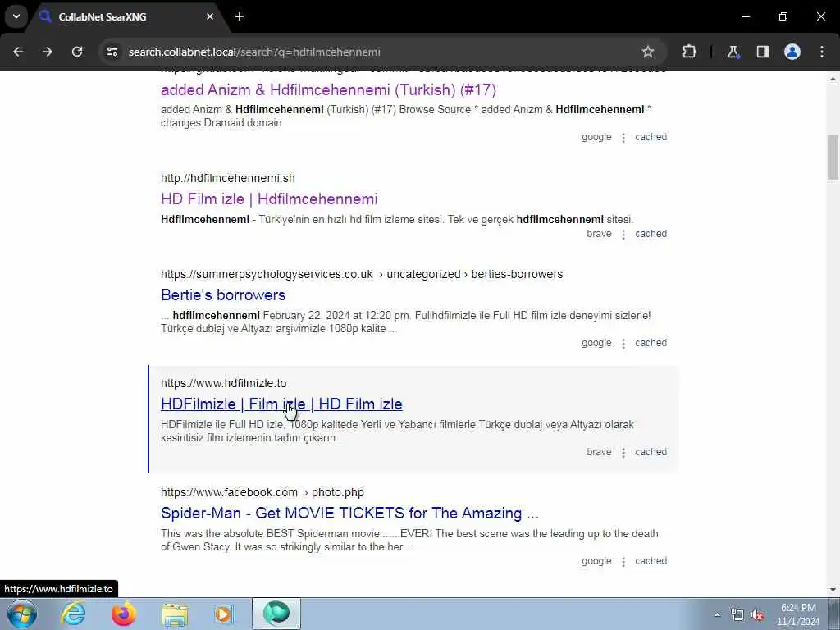This screenshot has width=840, height=630.
Task: Click 'google' engine label on Anizm result
Action: pos(596,137)
